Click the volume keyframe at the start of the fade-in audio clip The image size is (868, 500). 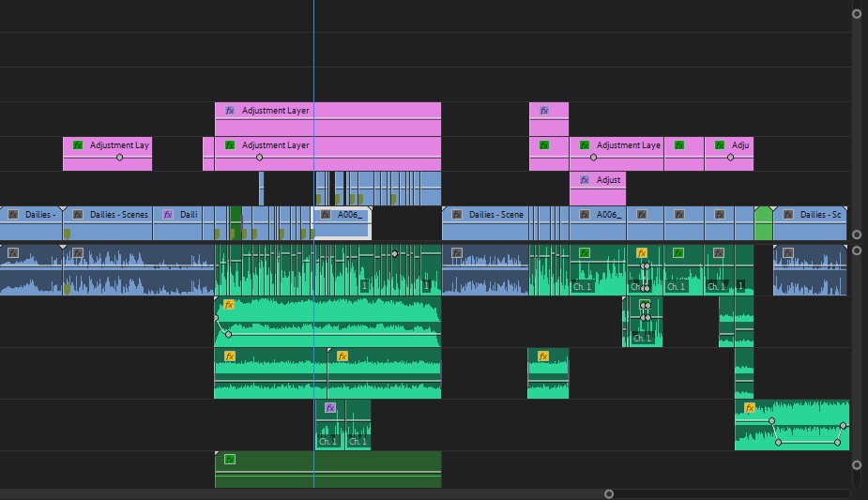pyautogui.click(x=215, y=316)
